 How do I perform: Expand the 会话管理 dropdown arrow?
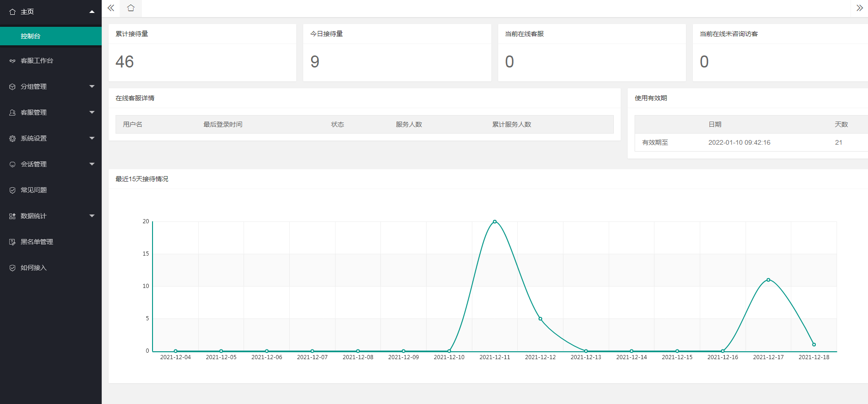92,164
